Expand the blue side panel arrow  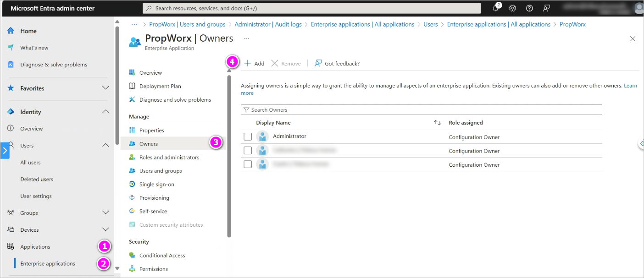(x=5, y=151)
